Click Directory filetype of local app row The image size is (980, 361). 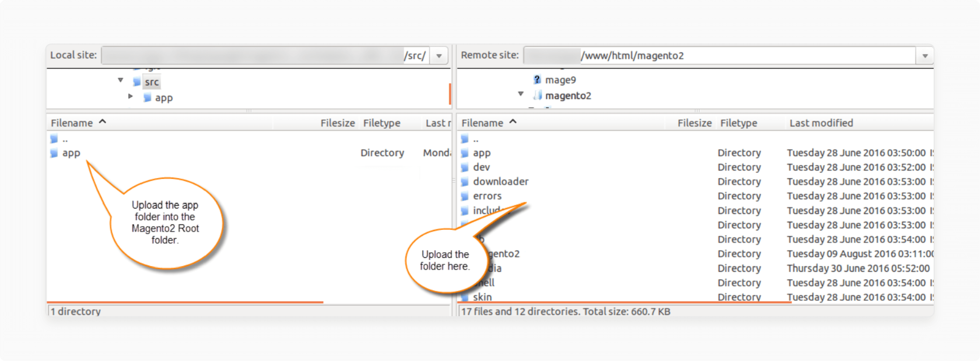coord(382,153)
